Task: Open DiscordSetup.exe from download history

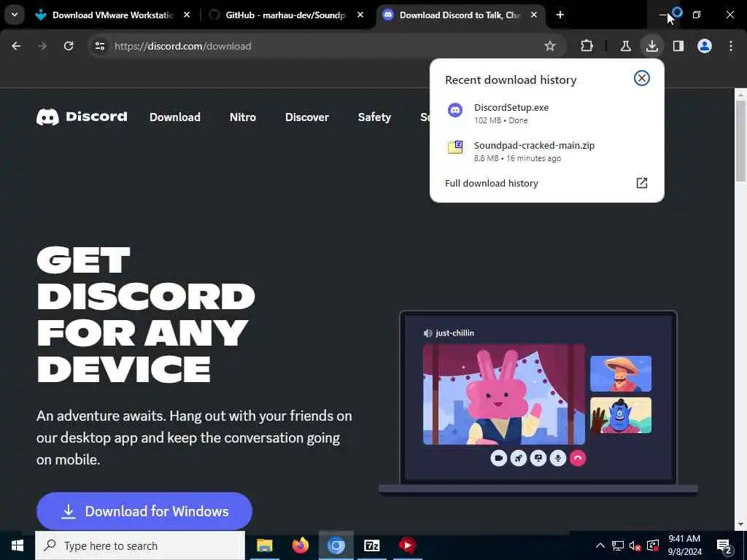Action: pos(547,113)
